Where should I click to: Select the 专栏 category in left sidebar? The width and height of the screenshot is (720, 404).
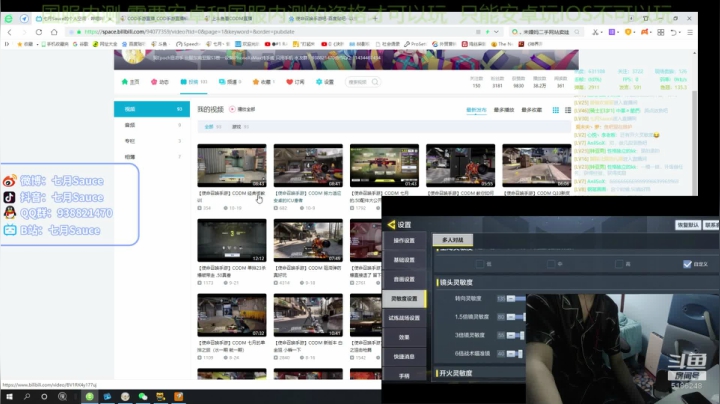tap(152, 141)
